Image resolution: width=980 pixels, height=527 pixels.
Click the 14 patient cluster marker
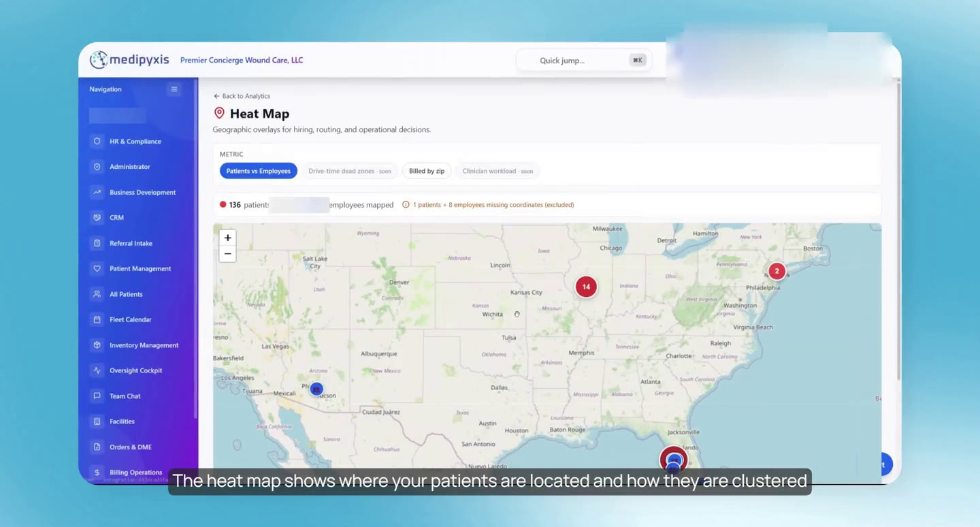pos(586,287)
